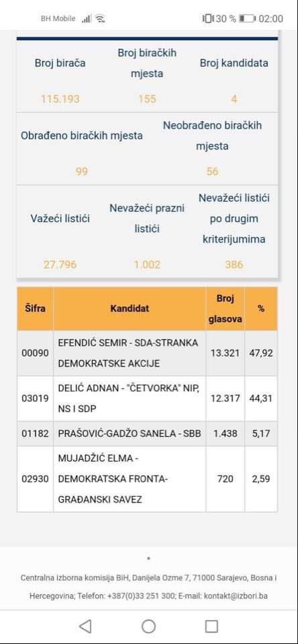
Task: Select the EFENDIĆ SEMIR candidate row
Action: coord(147,353)
